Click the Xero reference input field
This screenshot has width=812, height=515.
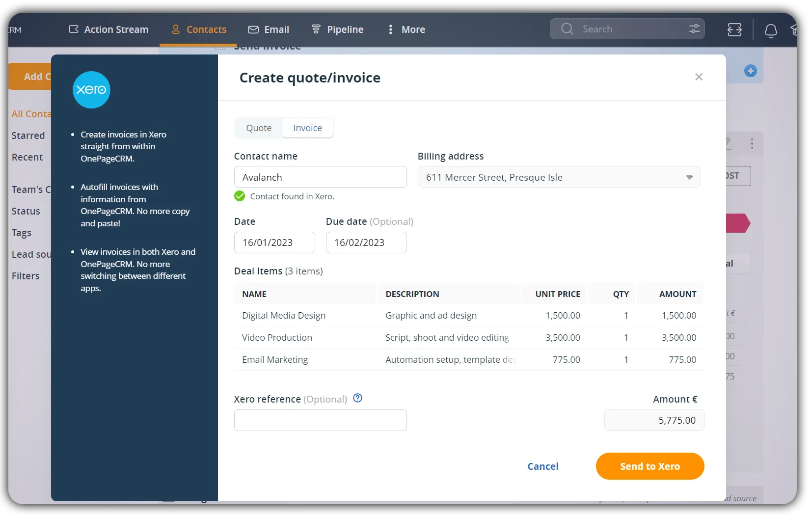tap(321, 420)
